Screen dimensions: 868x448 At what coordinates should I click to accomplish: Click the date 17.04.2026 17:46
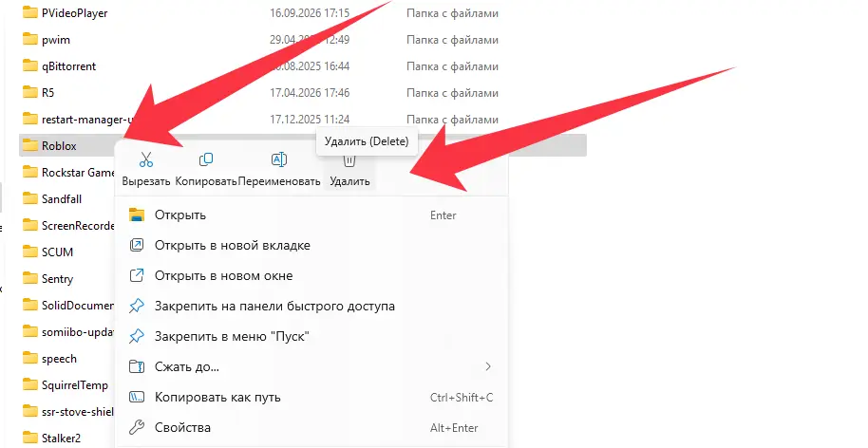(x=310, y=92)
